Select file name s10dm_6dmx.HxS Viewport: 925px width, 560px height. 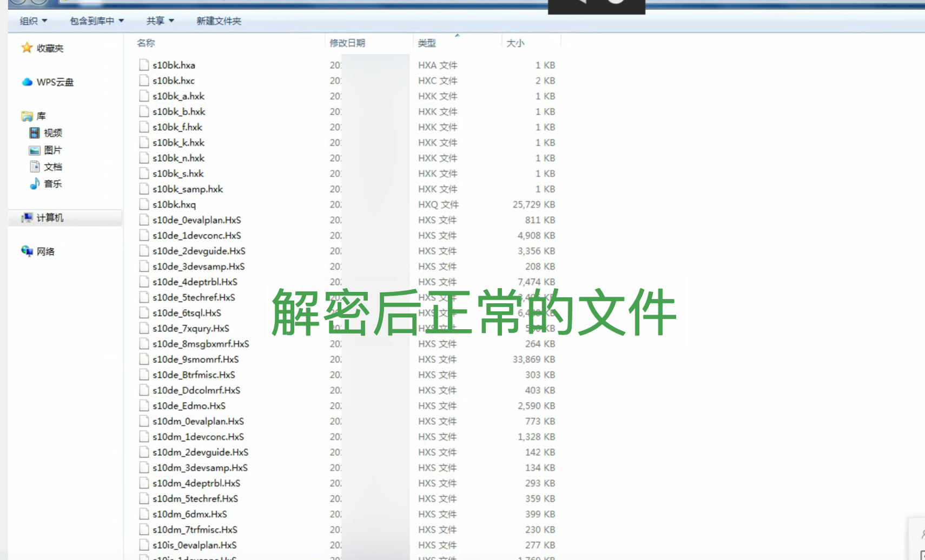[x=190, y=514]
